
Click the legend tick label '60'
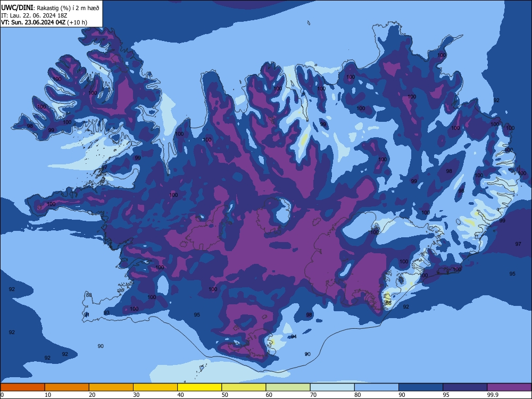(269, 395)
